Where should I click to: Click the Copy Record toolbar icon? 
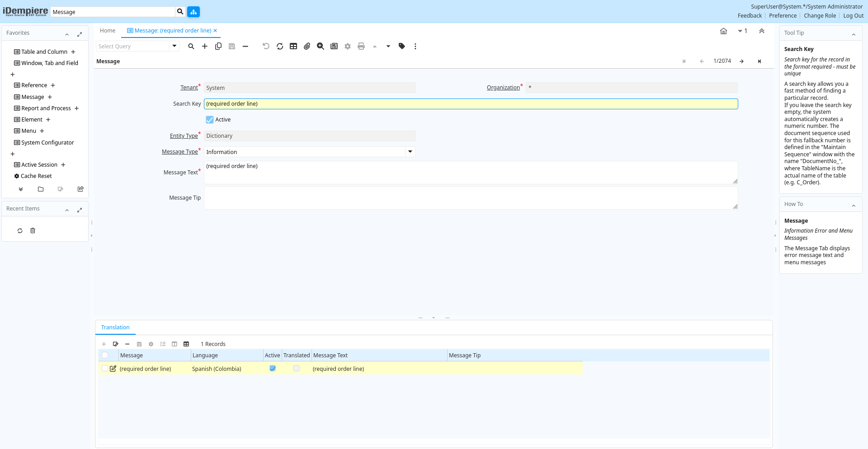coord(218,46)
